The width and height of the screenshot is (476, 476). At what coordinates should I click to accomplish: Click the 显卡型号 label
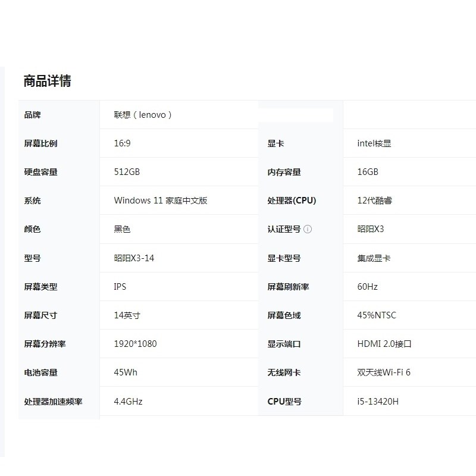(x=284, y=258)
